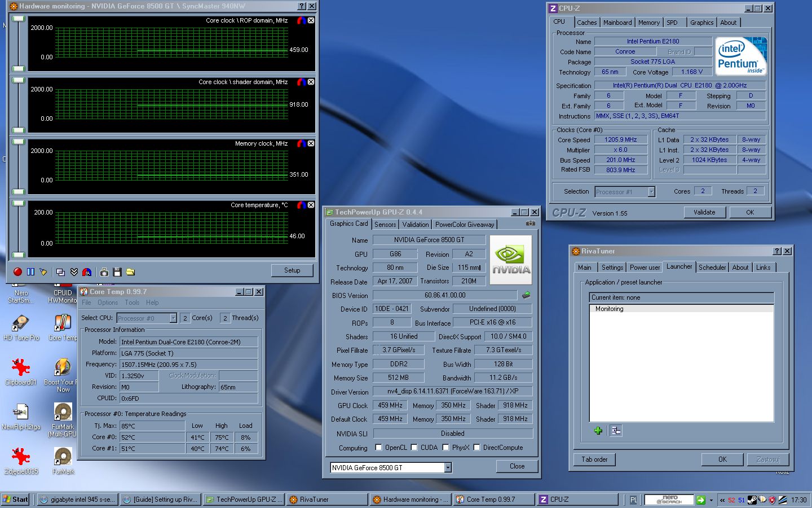Click the icon next to green plus in RivaTuner
Image resolution: width=812 pixels, height=508 pixels.
pos(616,431)
